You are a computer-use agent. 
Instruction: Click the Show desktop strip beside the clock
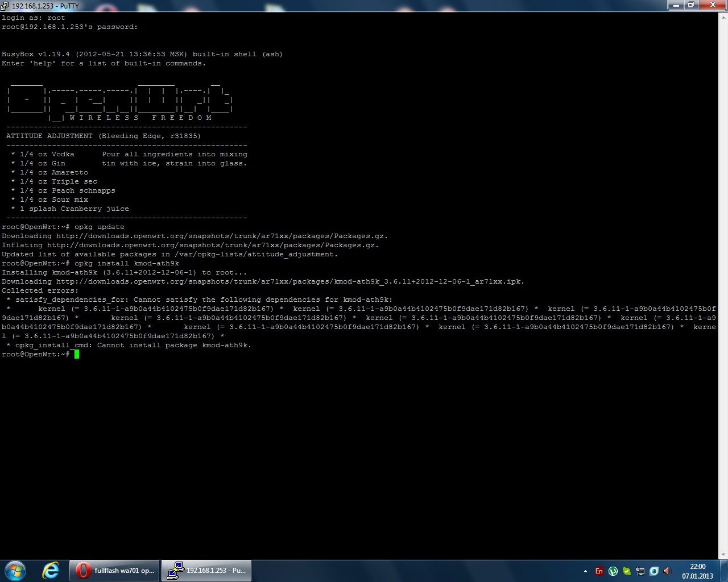(x=723, y=571)
